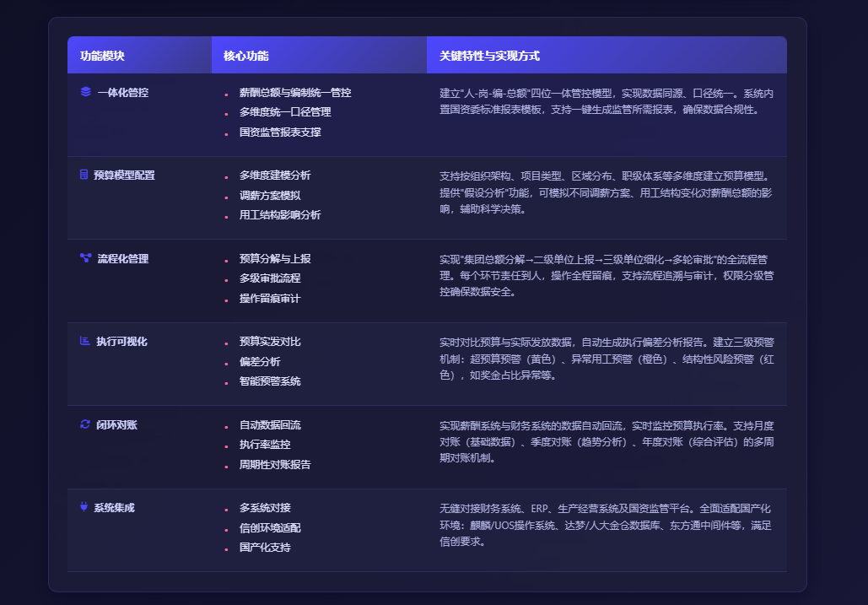Click the 一体化管控 description paragraph text

[606, 101]
